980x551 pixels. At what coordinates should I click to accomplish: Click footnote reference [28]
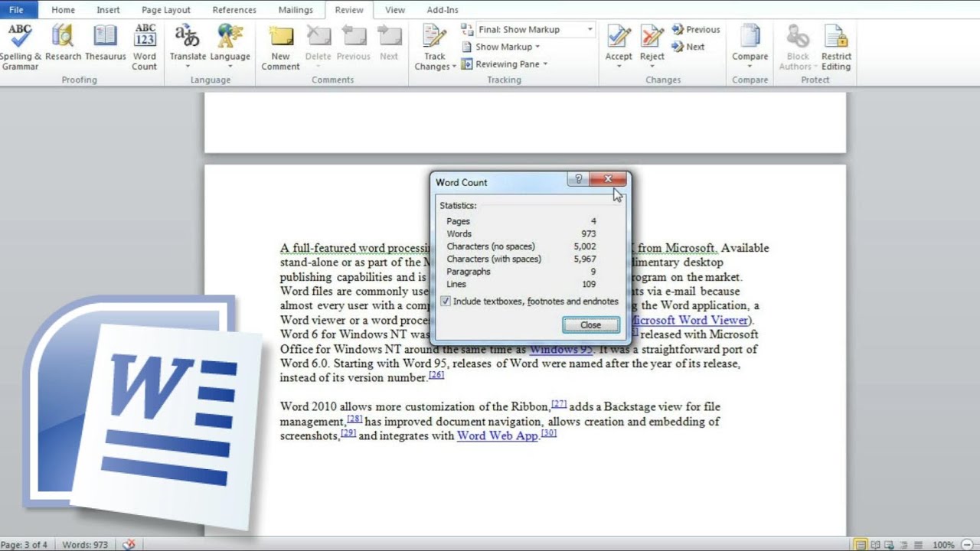[x=354, y=419]
